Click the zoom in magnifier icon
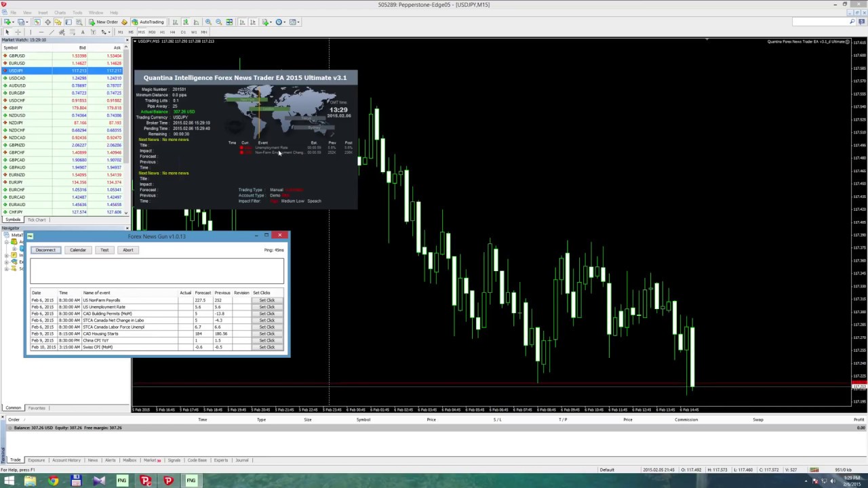The height and width of the screenshot is (488, 868). [x=208, y=22]
